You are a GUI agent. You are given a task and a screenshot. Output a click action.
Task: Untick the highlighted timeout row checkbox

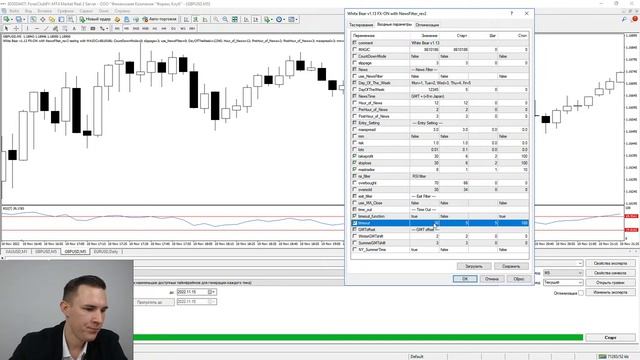tap(354, 223)
